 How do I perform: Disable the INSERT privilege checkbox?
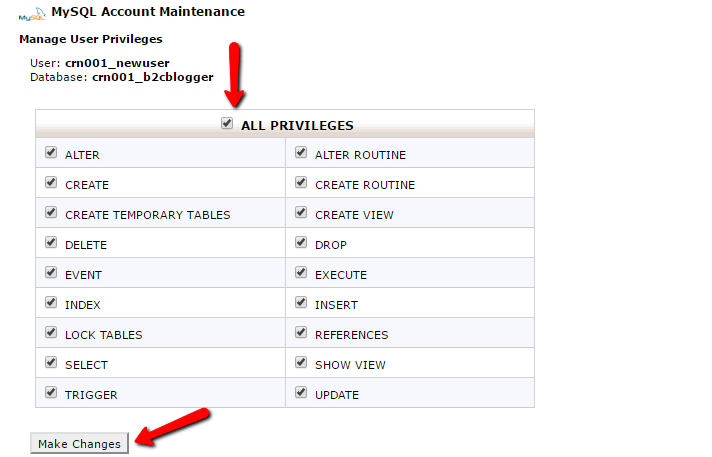(x=301, y=302)
